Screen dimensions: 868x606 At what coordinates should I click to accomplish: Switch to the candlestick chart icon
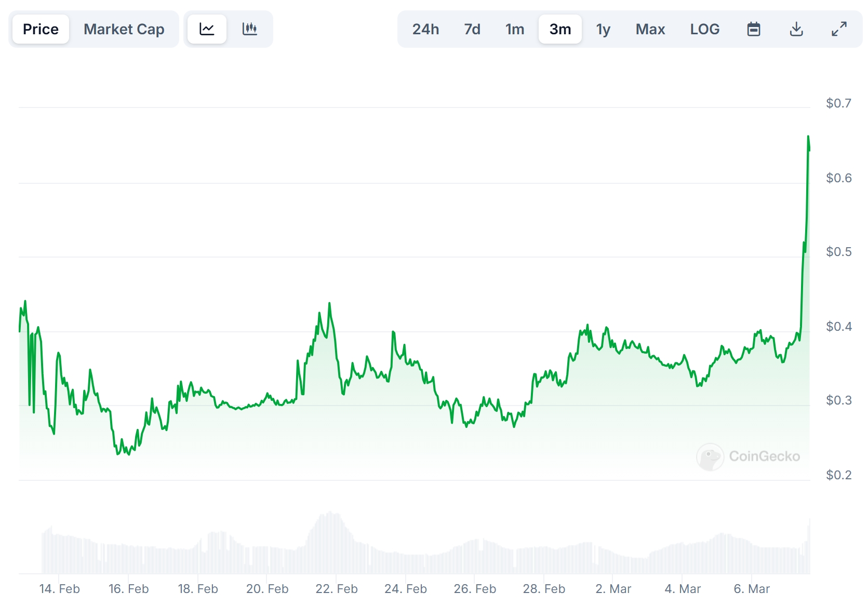click(x=249, y=29)
